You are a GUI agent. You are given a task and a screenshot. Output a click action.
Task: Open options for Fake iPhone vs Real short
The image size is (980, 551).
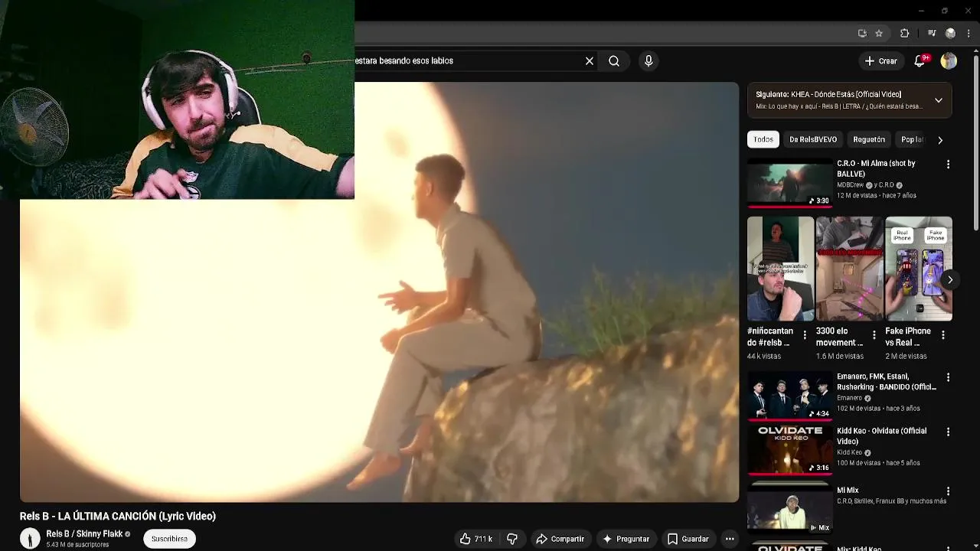943,335
